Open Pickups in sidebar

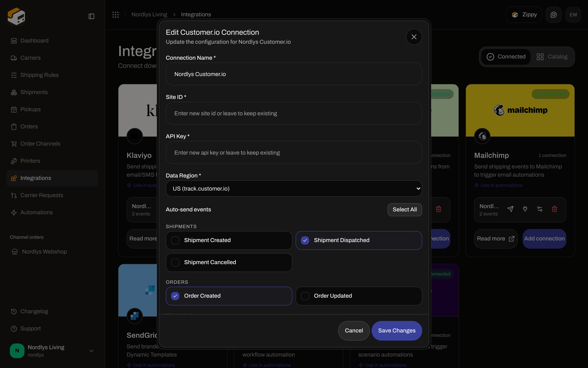pos(52,109)
